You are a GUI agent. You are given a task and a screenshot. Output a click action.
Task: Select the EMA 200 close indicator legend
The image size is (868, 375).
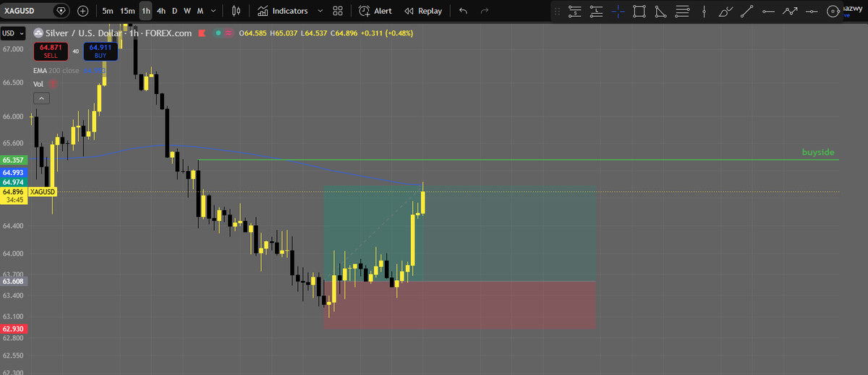[x=56, y=70]
